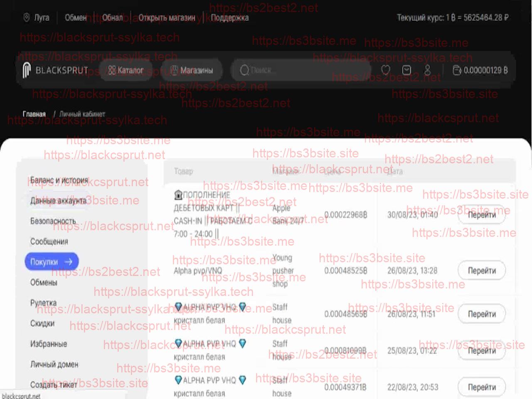Open the Открыть магазин link

click(167, 17)
